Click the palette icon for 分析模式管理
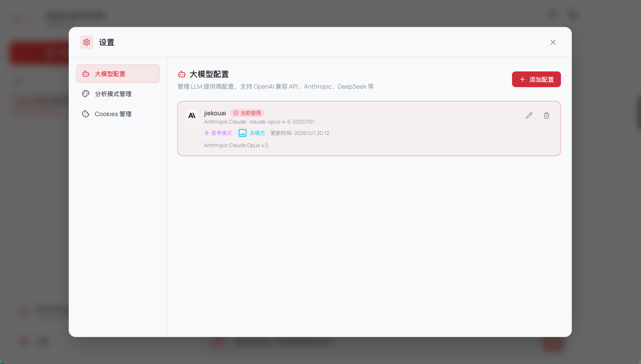This screenshot has height=364, width=641. tap(86, 94)
